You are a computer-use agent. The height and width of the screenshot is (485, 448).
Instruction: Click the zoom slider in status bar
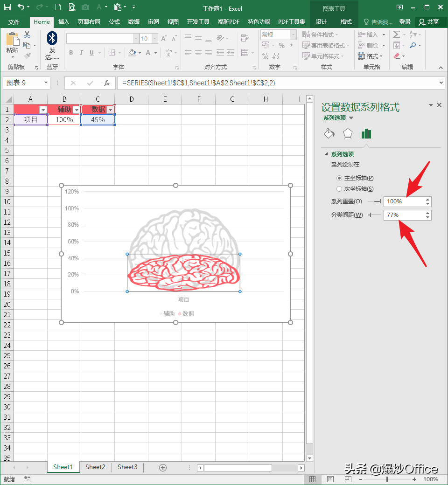click(387, 479)
